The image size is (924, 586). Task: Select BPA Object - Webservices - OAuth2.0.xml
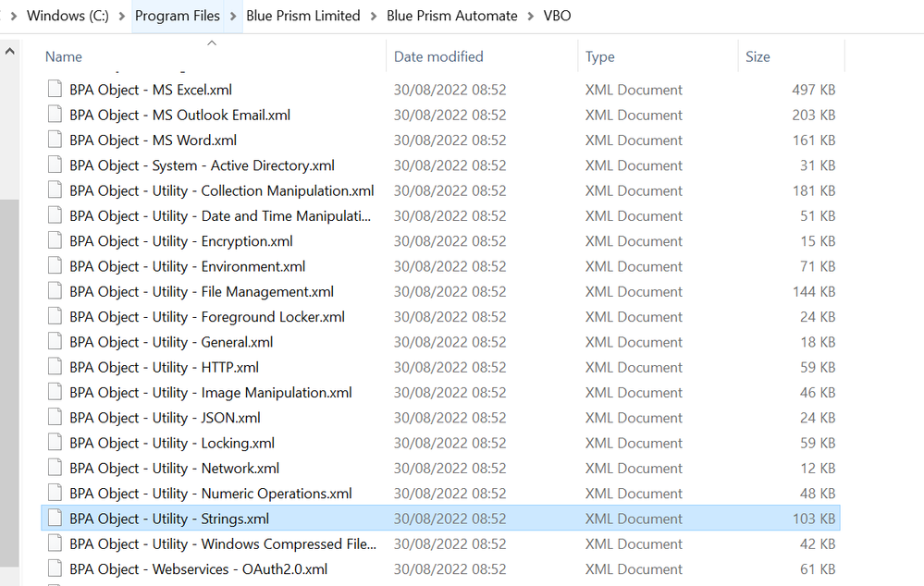pos(198,569)
